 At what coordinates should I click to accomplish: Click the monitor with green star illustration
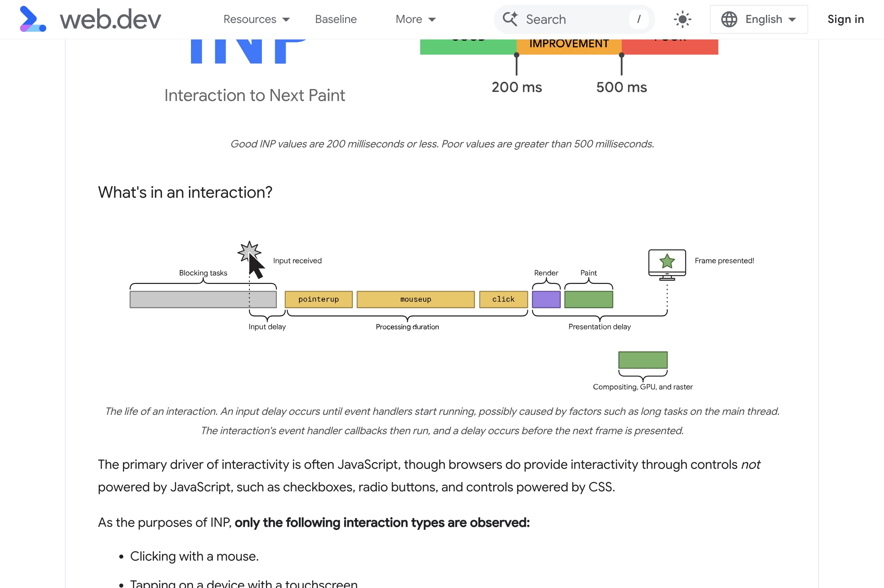click(667, 262)
